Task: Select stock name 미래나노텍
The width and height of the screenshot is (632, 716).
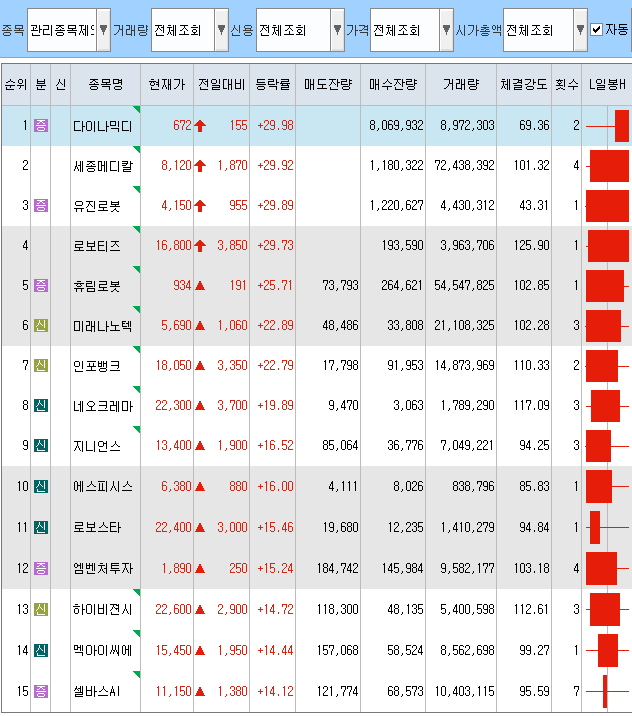Action: [x=103, y=326]
